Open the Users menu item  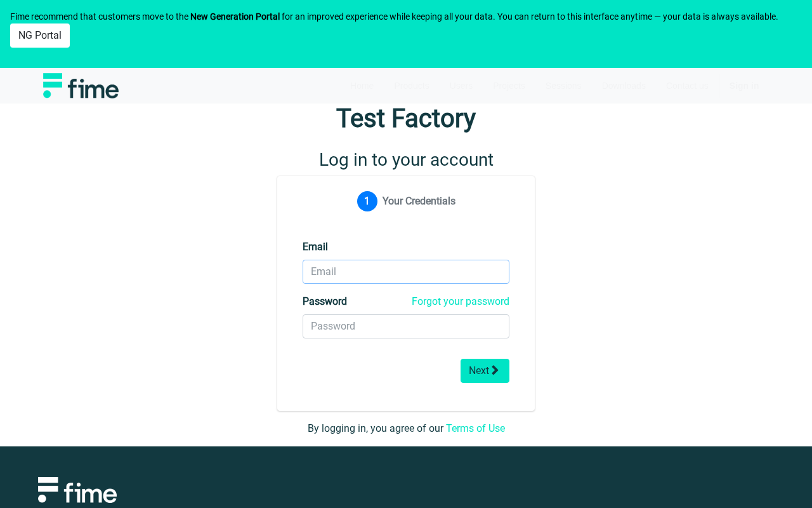point(461,86)
